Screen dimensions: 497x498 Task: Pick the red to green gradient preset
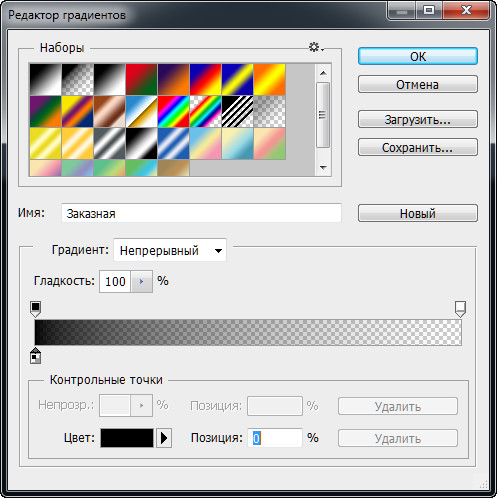pos(141,80)
